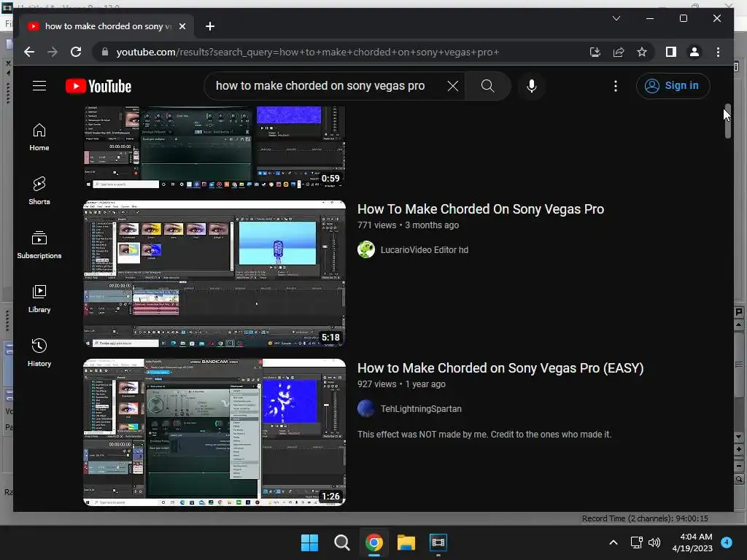747x560 pixels.
Task: Clear the search query with X
Action: [x=452, y=86]
